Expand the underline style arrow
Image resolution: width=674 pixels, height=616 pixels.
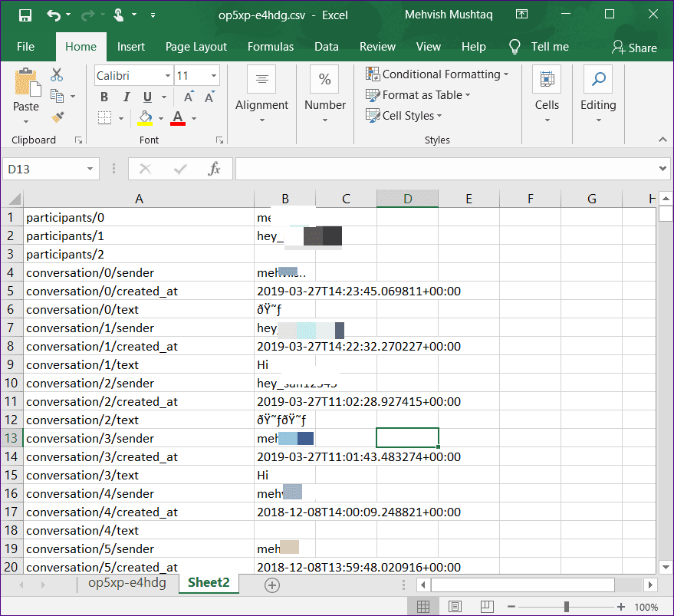[x=164, y=97]
